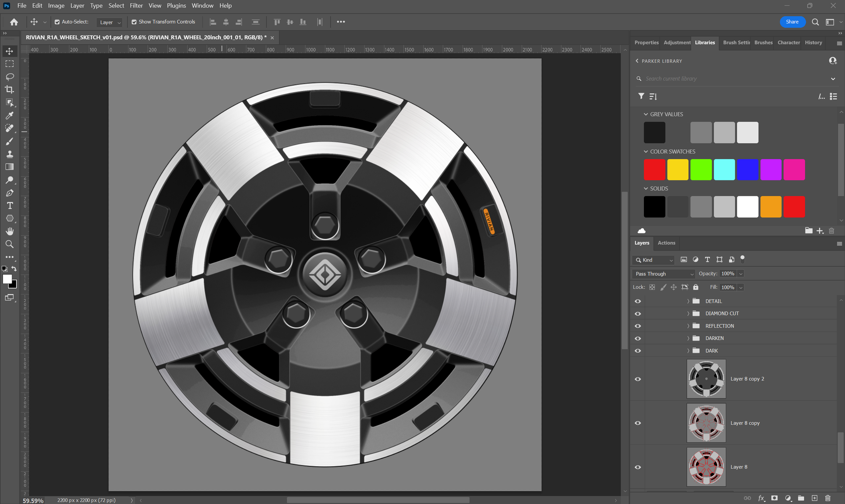Select the Hand tool
Image resolution: width=845 pixels, height=504 pixels.
[x=9, y=231]
